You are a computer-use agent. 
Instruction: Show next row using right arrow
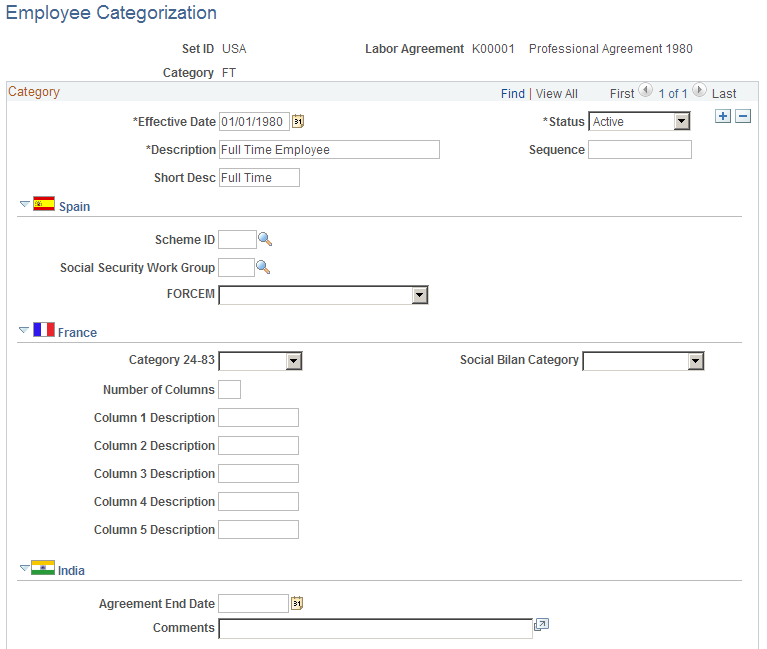click(x=699, y=90)
